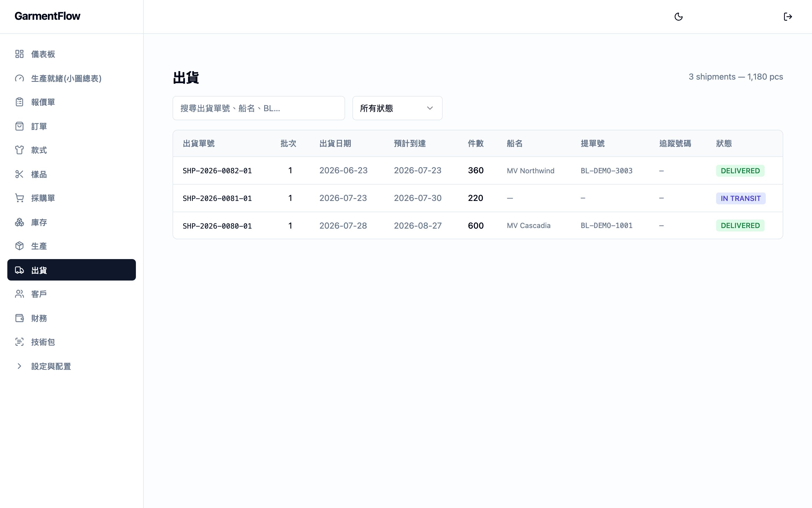Click the shirt icon beside 款式
This screenshot has width=812, height=508.
(19, 150)
